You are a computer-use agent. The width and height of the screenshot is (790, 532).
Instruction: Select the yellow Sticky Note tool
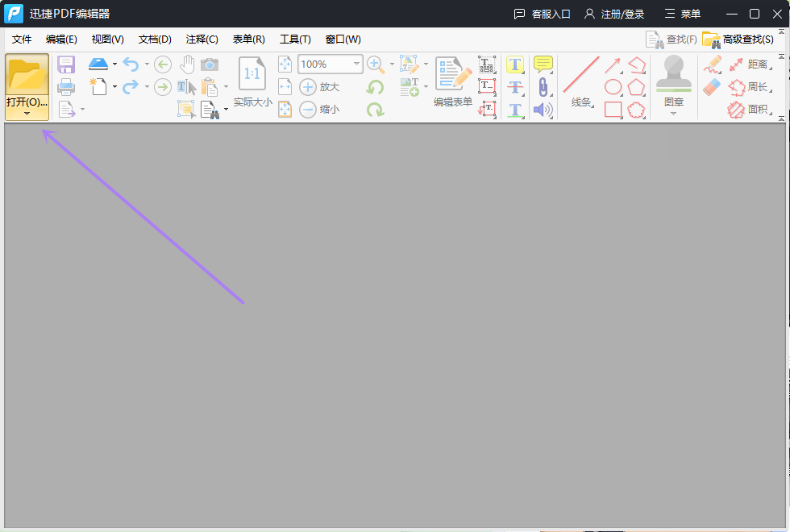543,64
